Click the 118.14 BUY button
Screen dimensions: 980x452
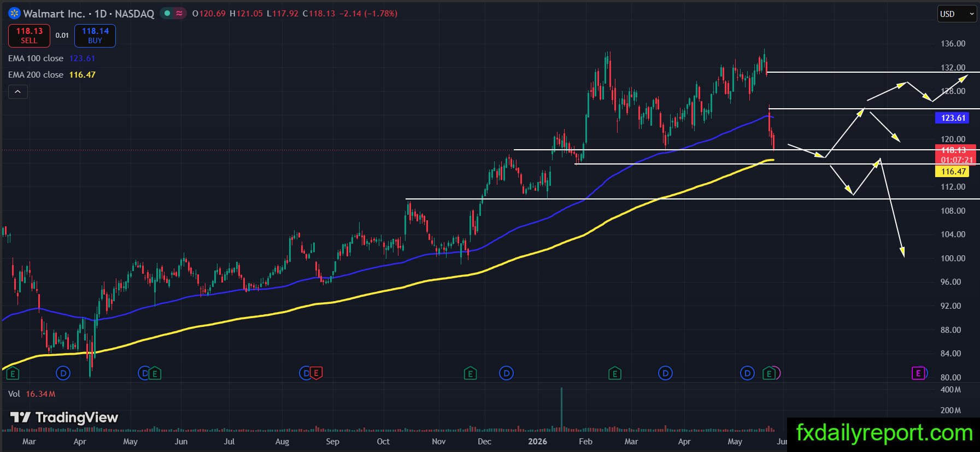[95, 36]
